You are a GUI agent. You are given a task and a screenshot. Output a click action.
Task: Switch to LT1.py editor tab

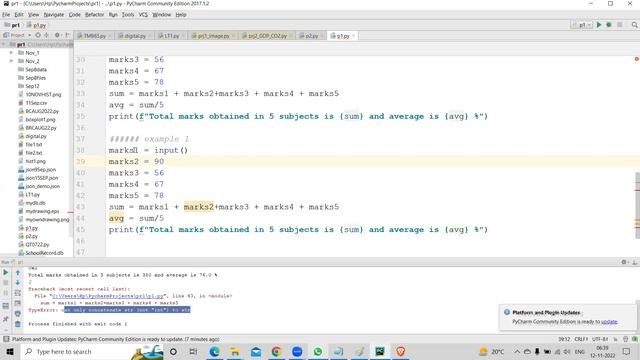(x=171, y=36)
